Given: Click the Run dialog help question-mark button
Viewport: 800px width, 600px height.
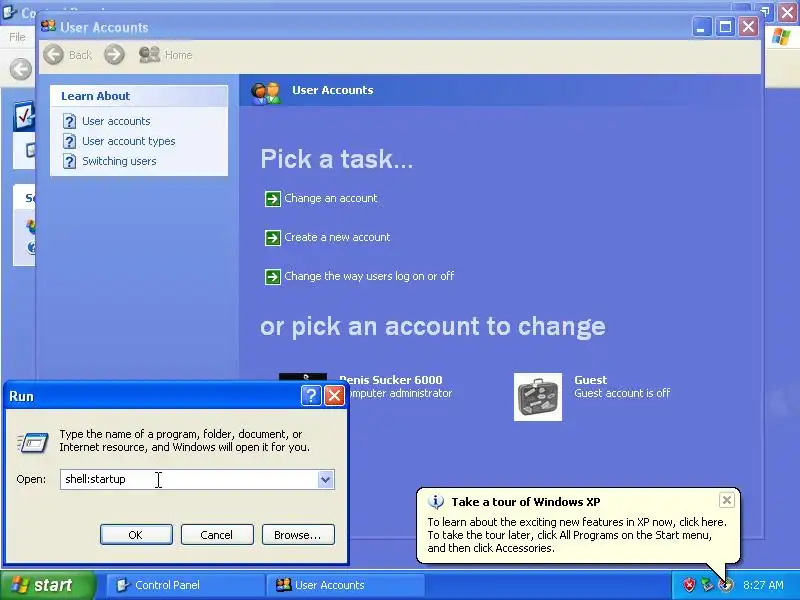Looking at the screenshot, I should click(311, 395).
